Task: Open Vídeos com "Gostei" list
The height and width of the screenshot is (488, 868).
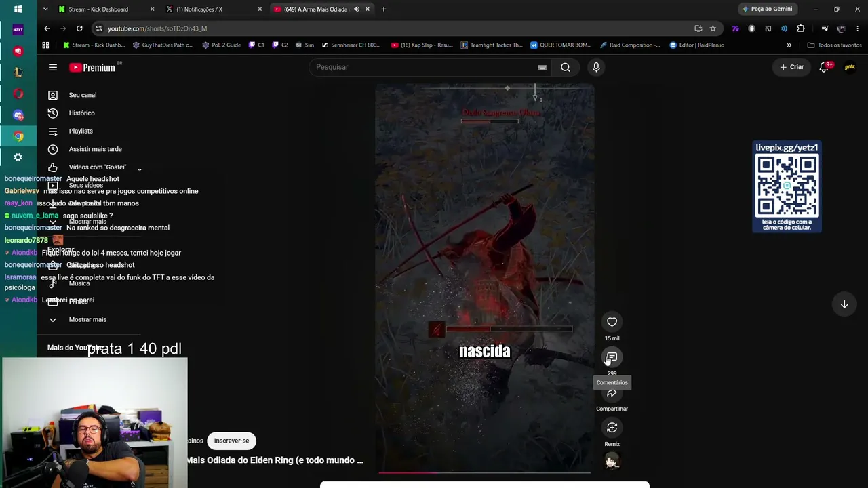Action: pos(97,167)
